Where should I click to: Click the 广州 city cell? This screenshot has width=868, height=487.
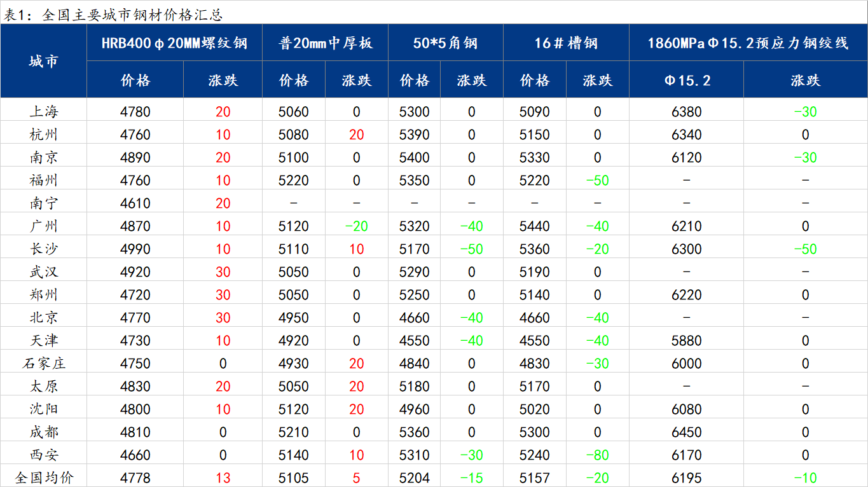tap(43, 226)
